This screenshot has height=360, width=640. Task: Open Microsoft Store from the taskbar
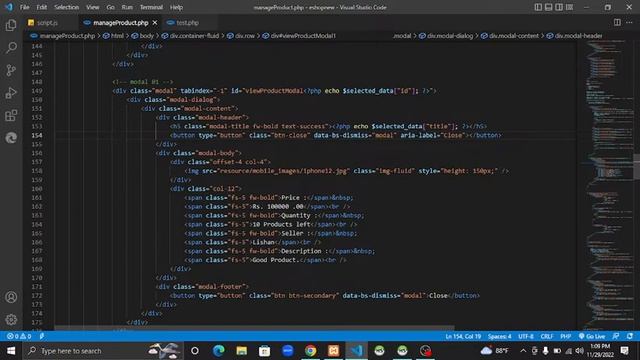(264, 351)
